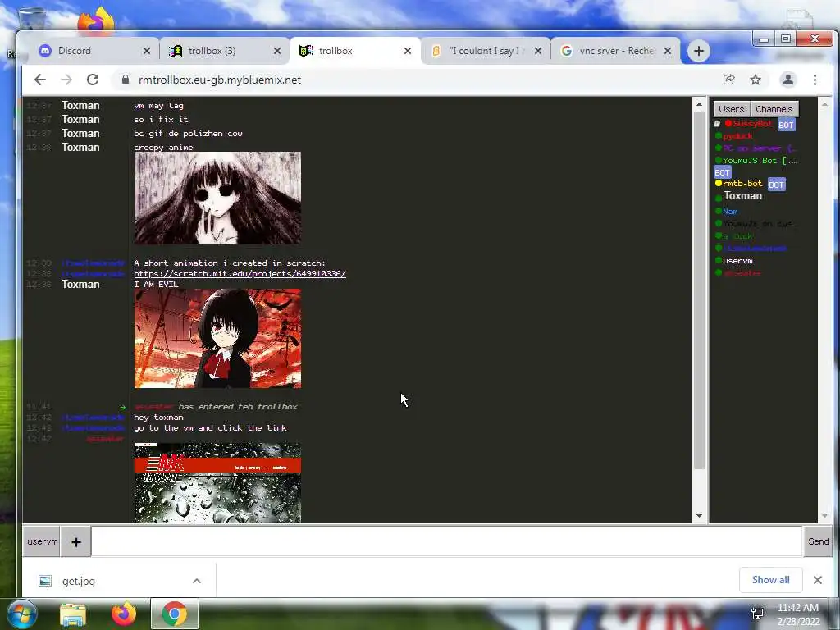840x630 pixels.
Task: Open the I AM EVIL anime image
Action: click(x=217, y=339)
